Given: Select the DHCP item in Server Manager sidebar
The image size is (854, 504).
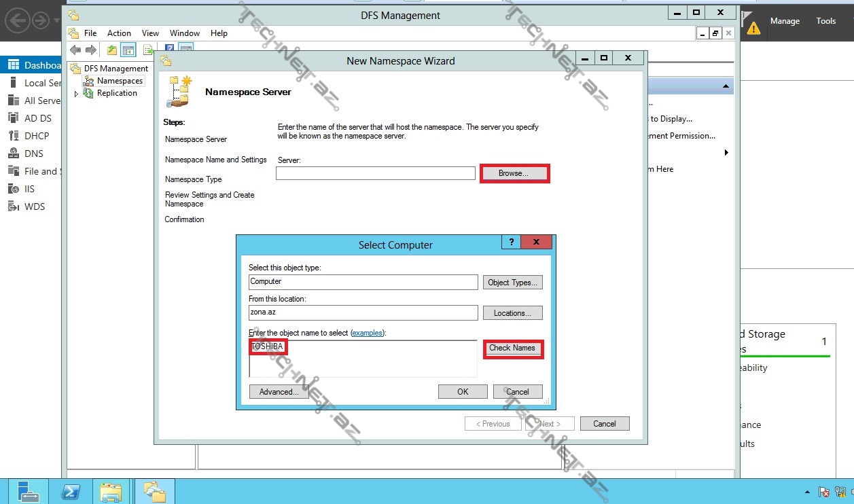Looking at the screenshot, I should click(37, 136).
